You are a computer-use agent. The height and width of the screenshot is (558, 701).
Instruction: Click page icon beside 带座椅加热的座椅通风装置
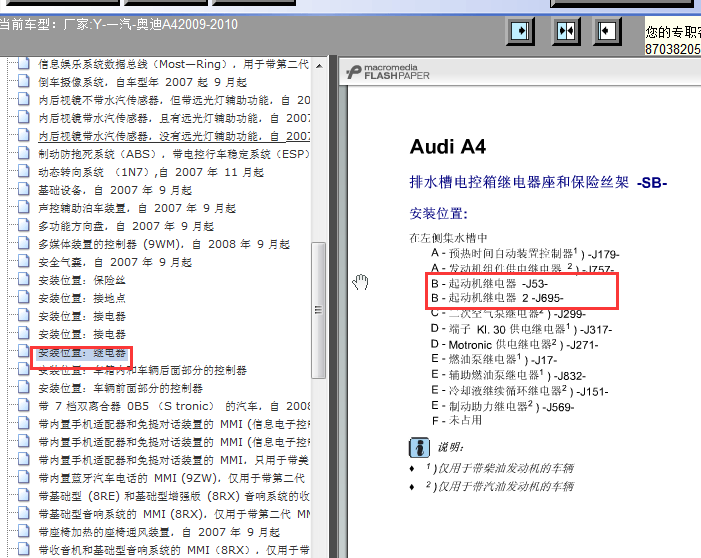pyautogui.click(x=24, y=530)
